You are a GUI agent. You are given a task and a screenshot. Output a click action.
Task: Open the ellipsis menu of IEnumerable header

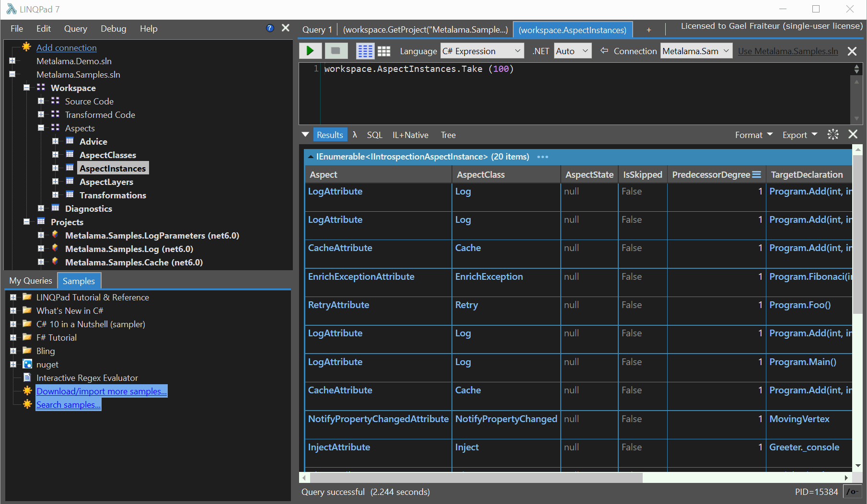pyautogui.click(x=543, y=157)
